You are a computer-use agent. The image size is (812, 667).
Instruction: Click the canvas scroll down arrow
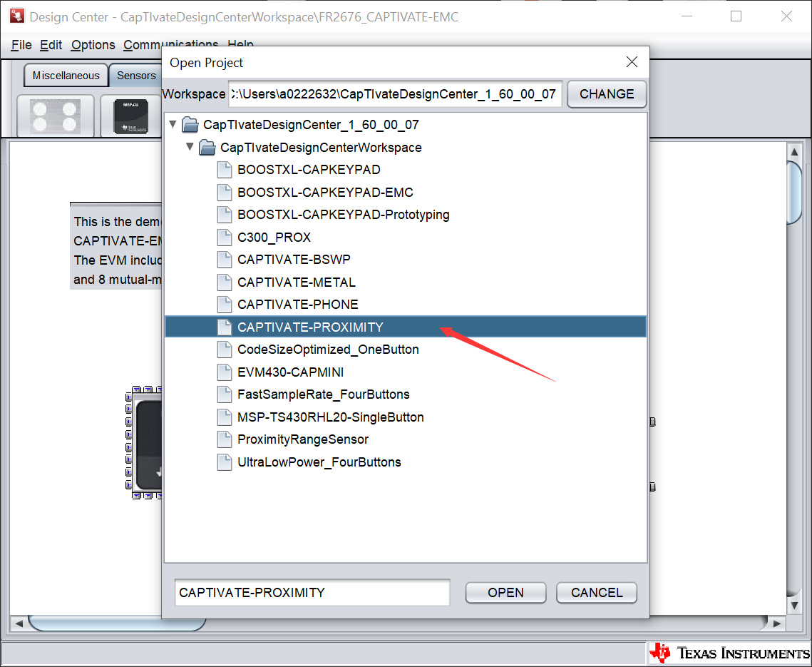pos(794,606)
